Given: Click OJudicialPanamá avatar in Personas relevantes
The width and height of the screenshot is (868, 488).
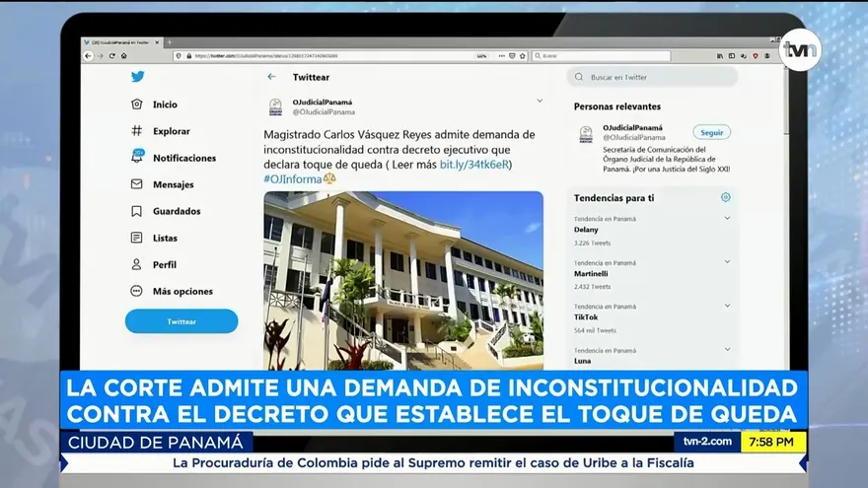Looking at the screenshot, I should [x=586, y=134].
